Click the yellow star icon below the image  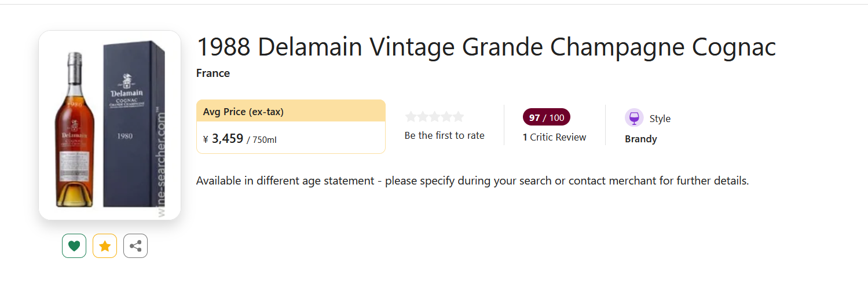tap(105, 246)
